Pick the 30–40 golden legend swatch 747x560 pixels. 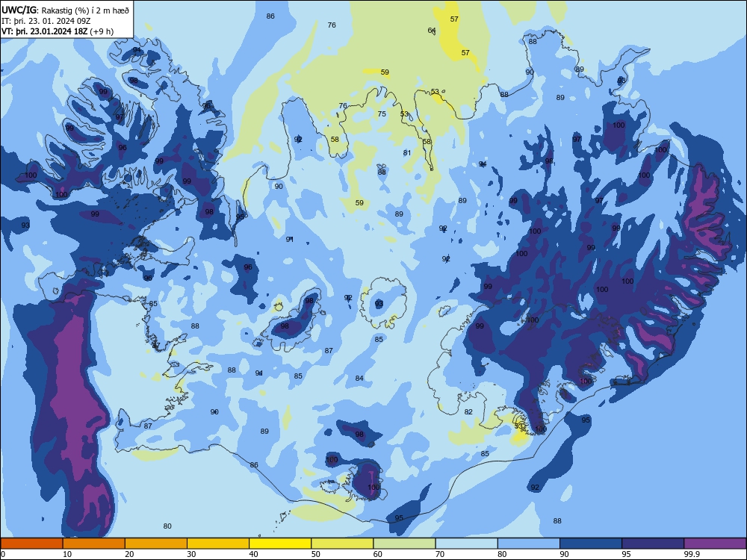[x=218, y=544]
